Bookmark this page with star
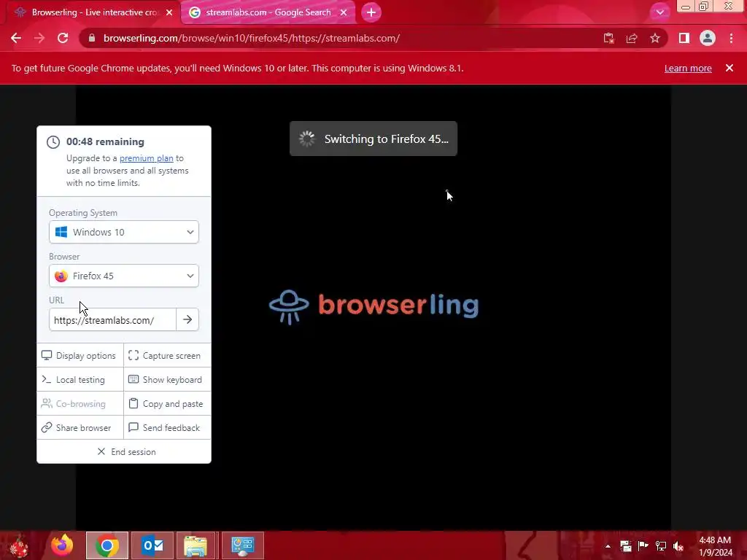The image size is (747, 560). click(x=655, y=38)
